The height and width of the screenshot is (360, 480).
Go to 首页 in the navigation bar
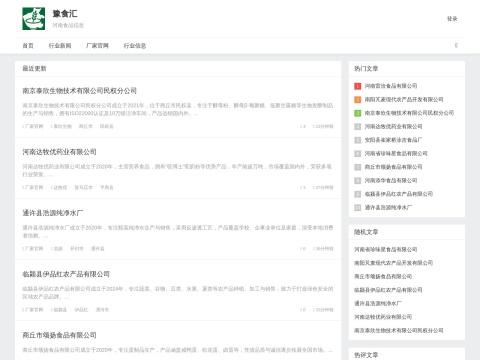(x=28, y=46)
